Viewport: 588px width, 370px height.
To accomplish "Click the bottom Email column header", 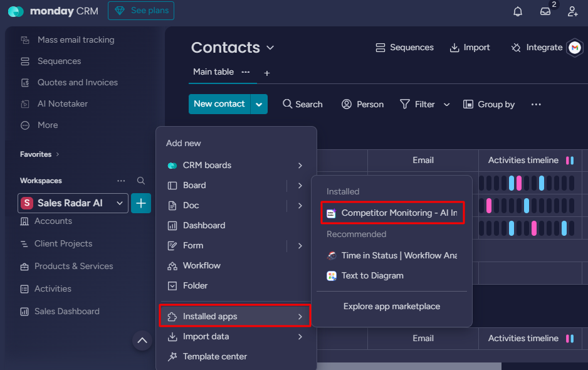I will (423, 339).
